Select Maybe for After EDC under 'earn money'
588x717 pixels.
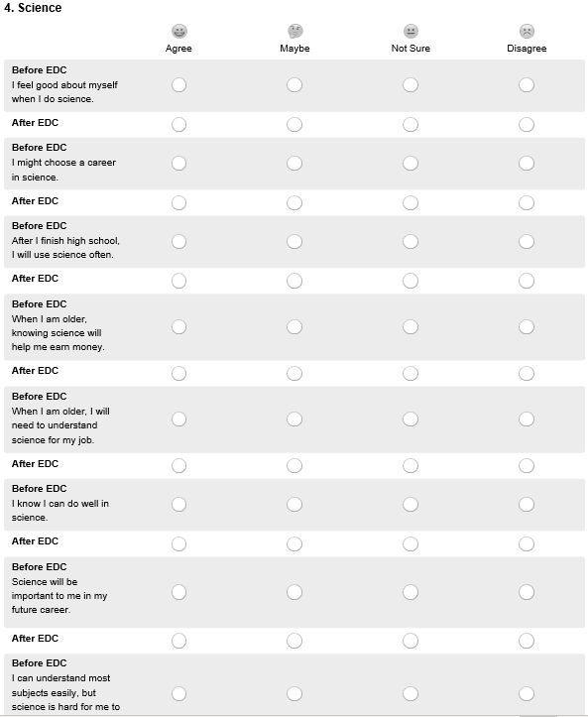294,374
